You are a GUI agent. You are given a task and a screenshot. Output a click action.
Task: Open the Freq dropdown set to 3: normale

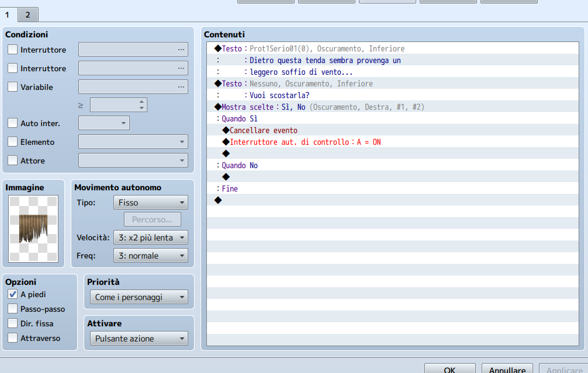coord(150,256)
